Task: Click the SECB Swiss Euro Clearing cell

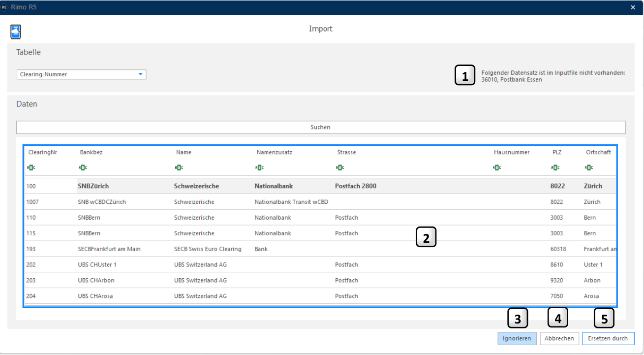Action: (x=208, y=249)
